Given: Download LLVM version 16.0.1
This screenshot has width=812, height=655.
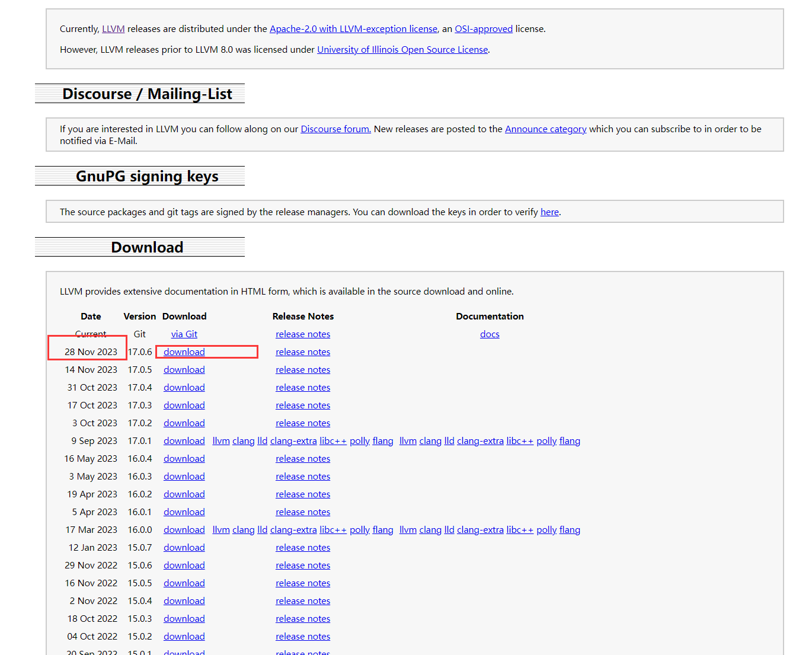Looking at the screenshot, I should click(184, 512).
